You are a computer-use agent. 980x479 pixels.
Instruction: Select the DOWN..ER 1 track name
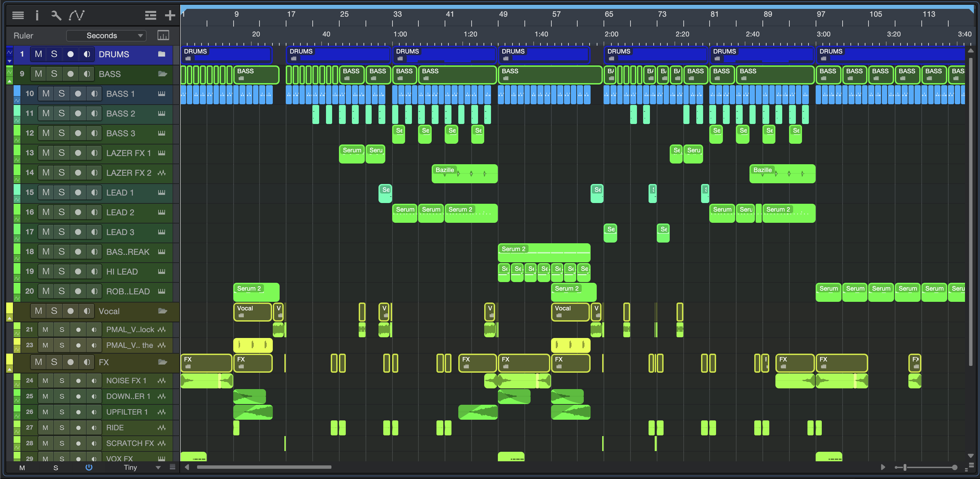(x=128, y=396)
